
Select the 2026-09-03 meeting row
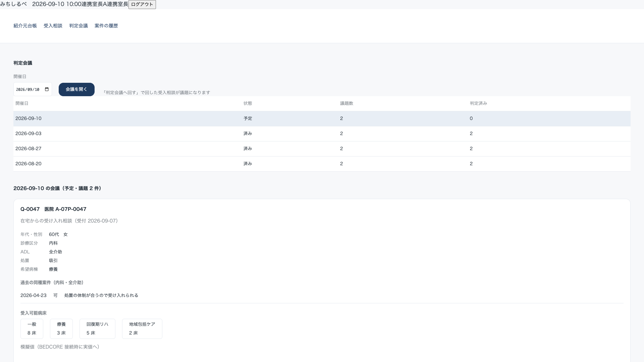point(322,134)
